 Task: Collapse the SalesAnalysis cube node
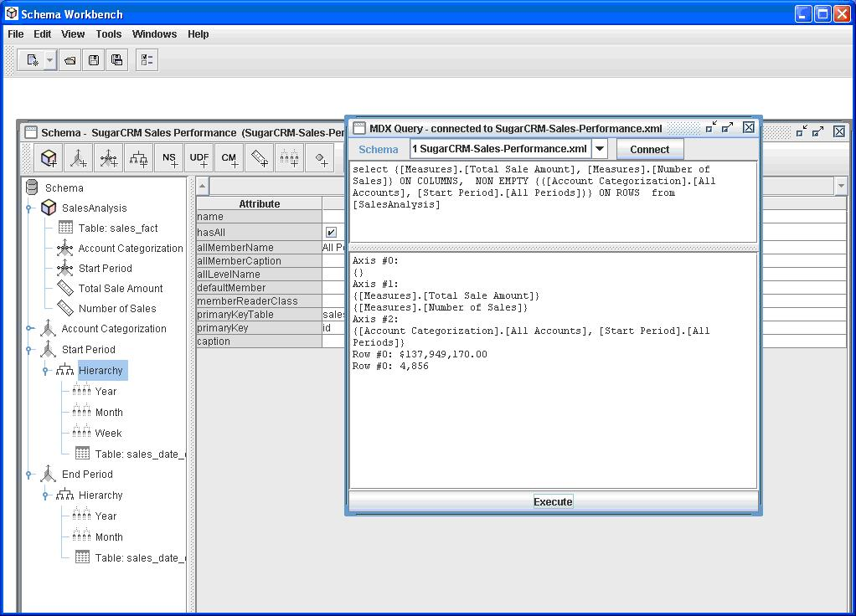tap(29, 208)
